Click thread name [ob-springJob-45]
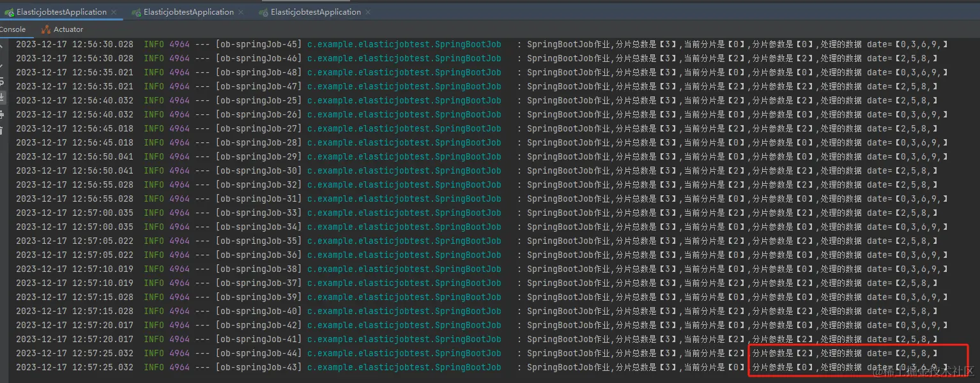Viewport: 980px width, 383px height. point(259,44)
